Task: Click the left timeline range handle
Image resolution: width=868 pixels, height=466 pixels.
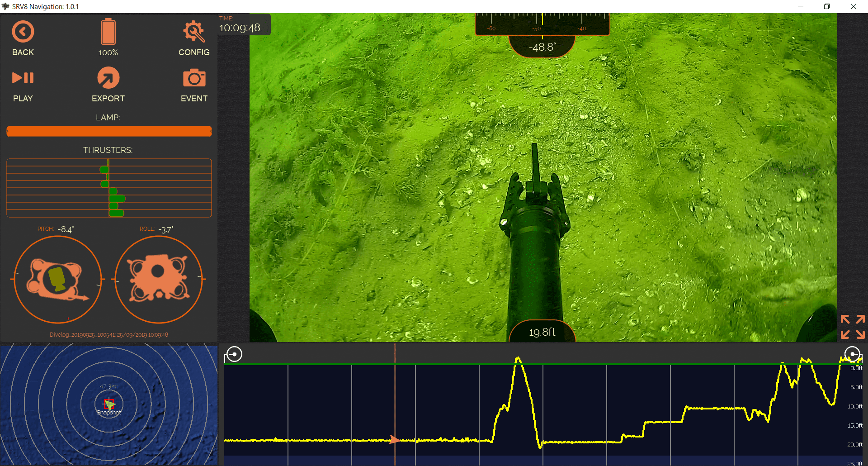Action: [x=234, y=354]
